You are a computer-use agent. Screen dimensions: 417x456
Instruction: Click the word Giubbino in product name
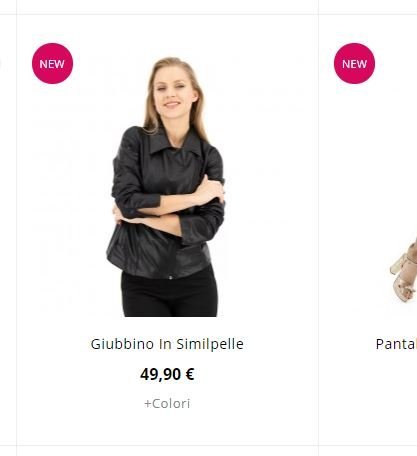(122, 344)
